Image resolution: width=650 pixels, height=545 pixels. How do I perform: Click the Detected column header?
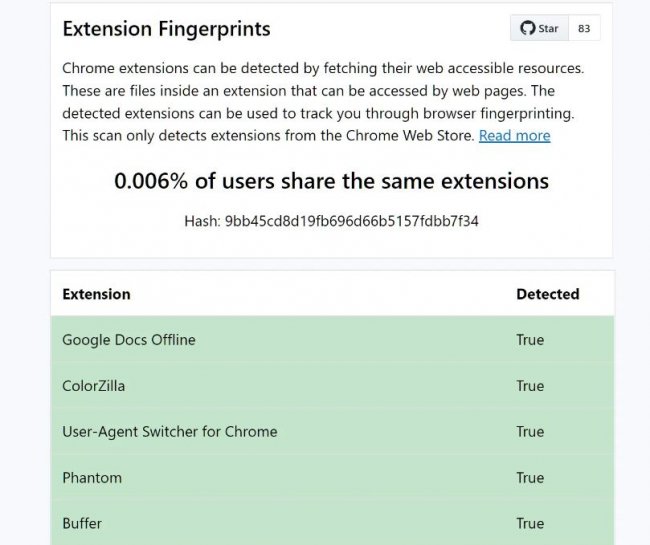click(547, 294)
